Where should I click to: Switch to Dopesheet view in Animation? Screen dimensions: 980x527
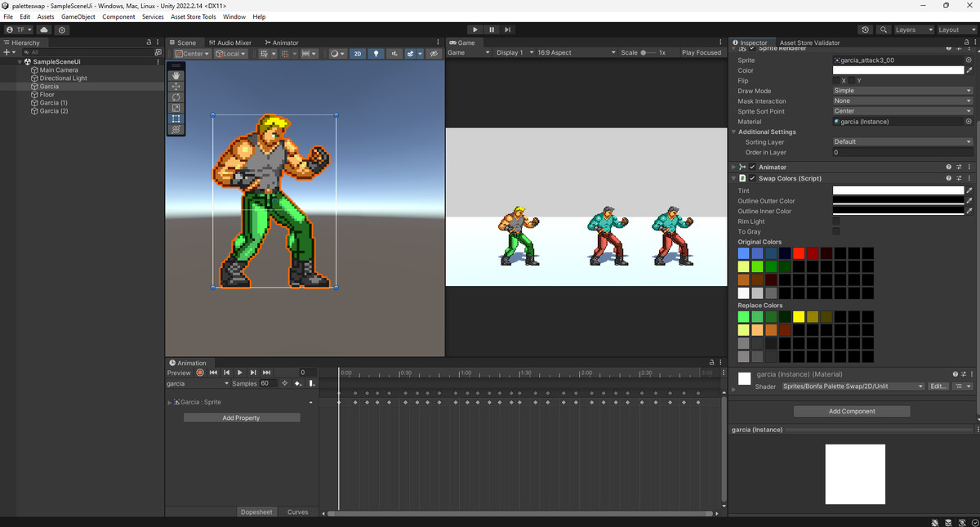[256, 512]
